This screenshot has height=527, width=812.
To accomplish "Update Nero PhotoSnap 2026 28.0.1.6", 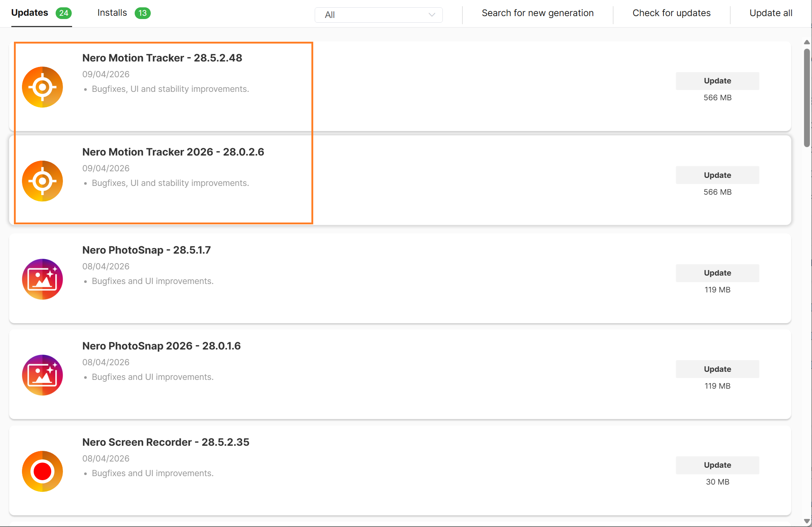I will click(x=717, y=369).
